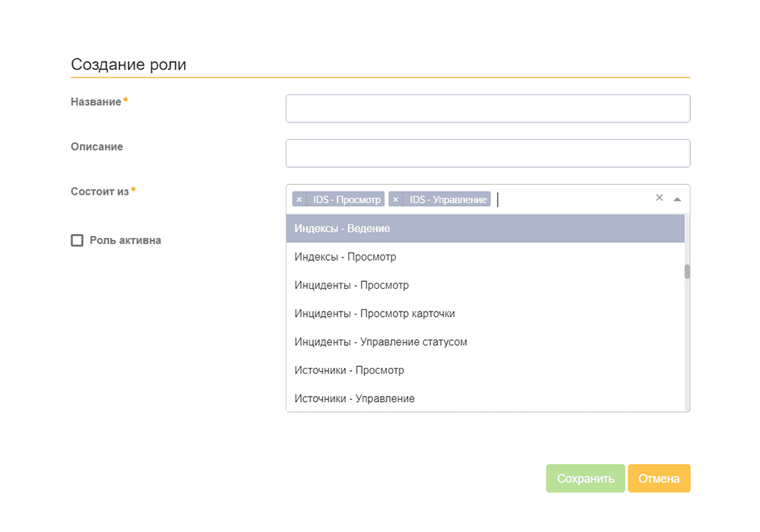Select Индексы - Ведение option

[x=342, y=228]
